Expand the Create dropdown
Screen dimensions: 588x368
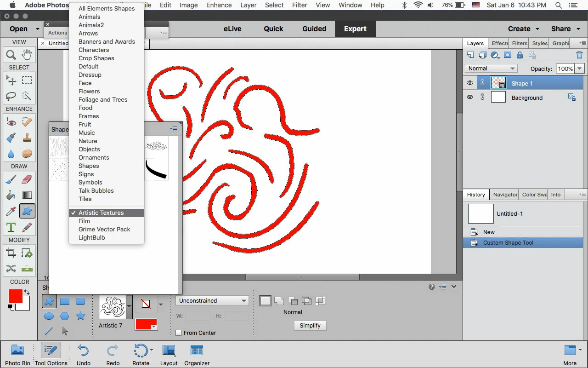524,29
